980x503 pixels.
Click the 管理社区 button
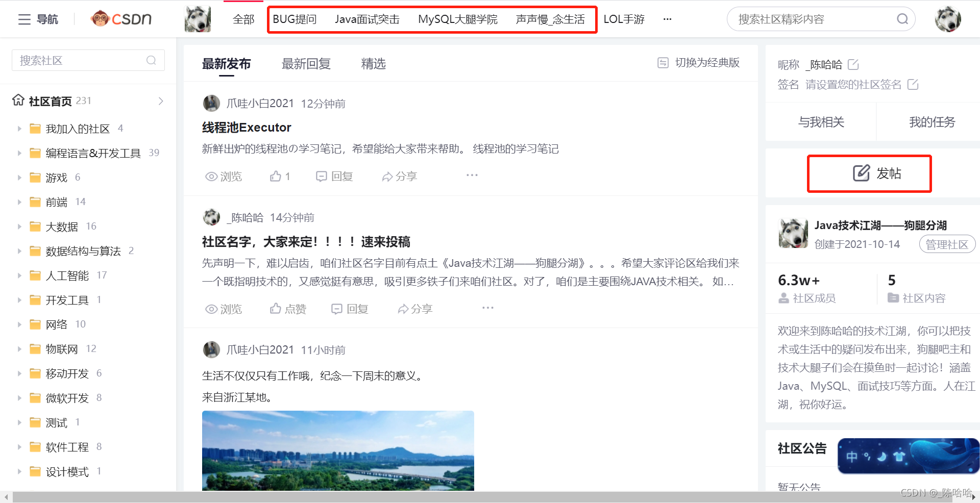946,244
